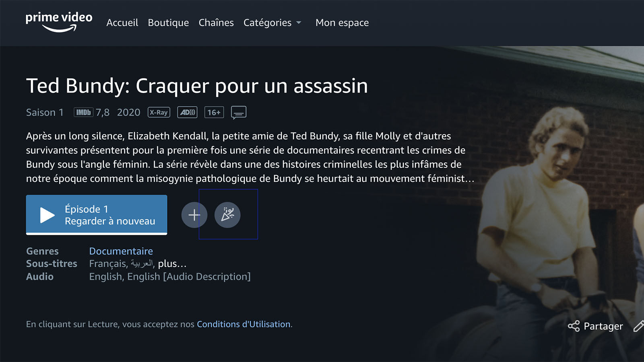Click the pencil icon at bottom right

[639, 326]
